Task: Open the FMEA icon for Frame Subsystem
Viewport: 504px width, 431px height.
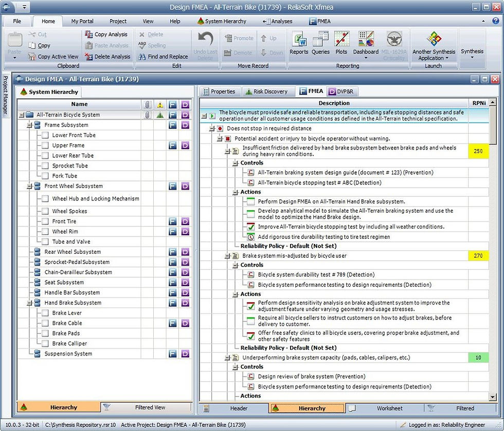Action: click(x=173, y=125)
